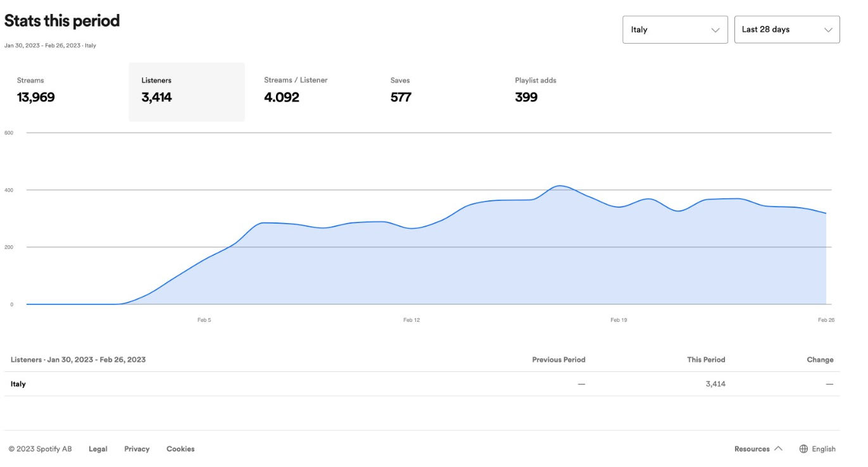The height and width of the screenshot is (467, 868).
Task: Click the chevron arrow in the date range selector
Action: pos(828,30)
